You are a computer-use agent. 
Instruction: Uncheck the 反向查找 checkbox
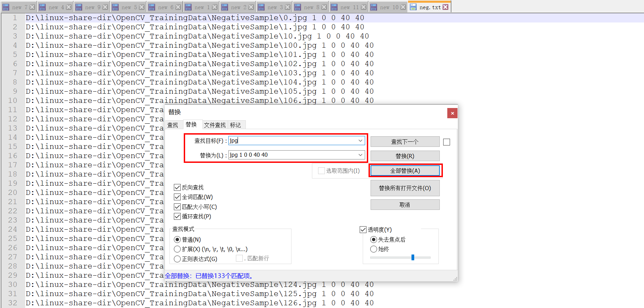pyautogui.click(x=177, y=187)
